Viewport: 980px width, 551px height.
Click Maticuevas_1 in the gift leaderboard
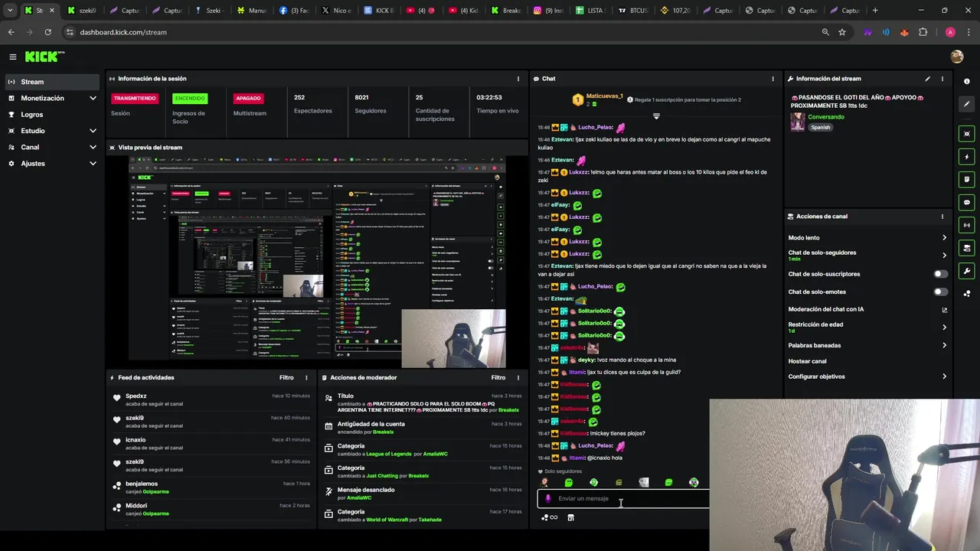point(604,96)
